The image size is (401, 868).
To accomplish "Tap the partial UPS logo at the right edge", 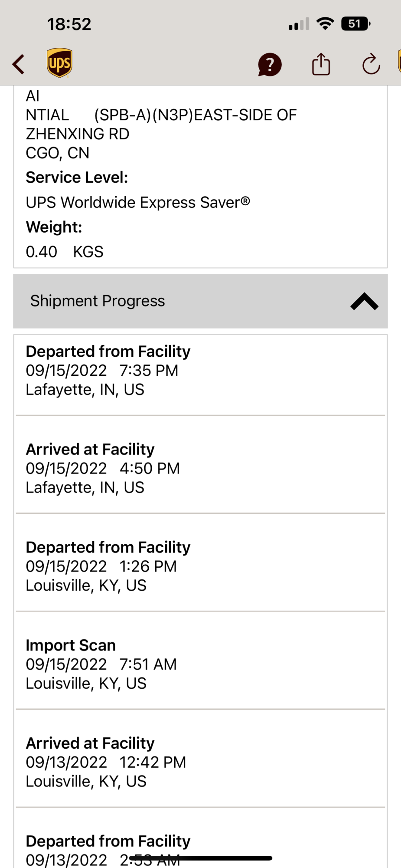I will coord(399,61).
